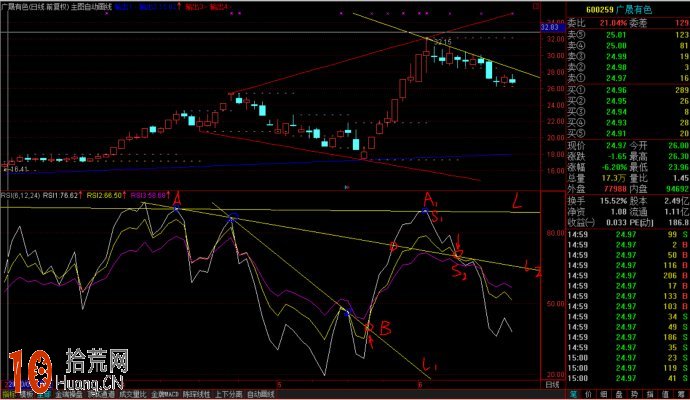
Task: Select the 14:59 tick with volume 206
Action: (x=628, y=275)
